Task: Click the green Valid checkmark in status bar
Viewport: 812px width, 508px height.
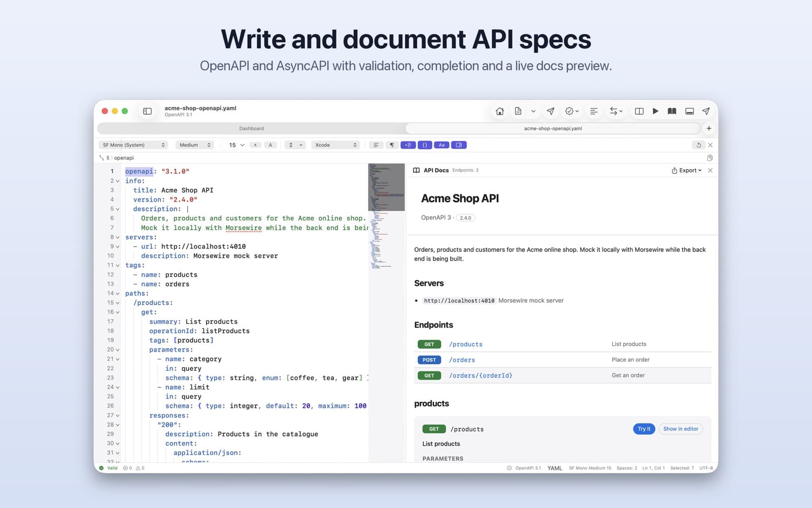Action: point(101,468)
